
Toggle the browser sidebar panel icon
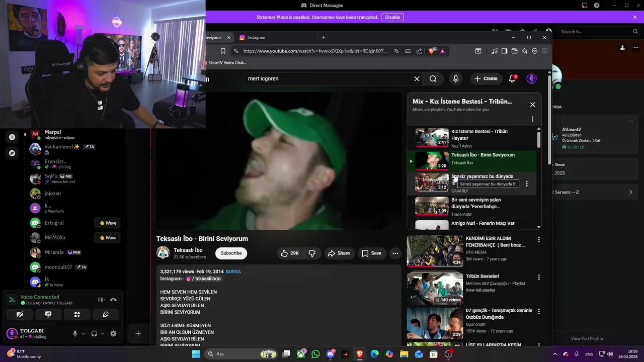(504, 51)
